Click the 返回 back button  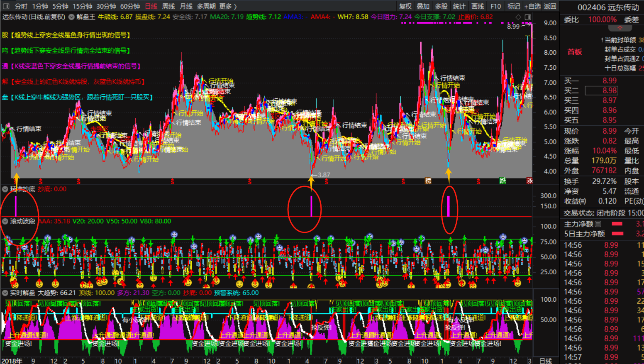click(x=550, y=6)
